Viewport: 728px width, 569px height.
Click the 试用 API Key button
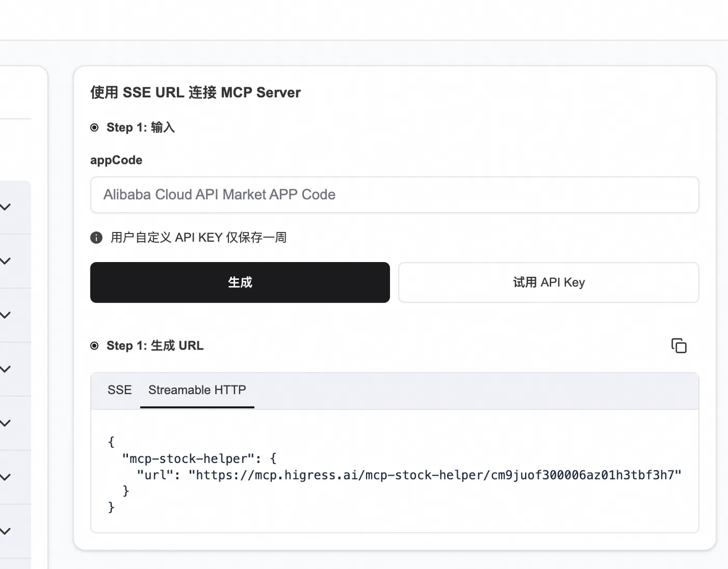click(549, 282)
